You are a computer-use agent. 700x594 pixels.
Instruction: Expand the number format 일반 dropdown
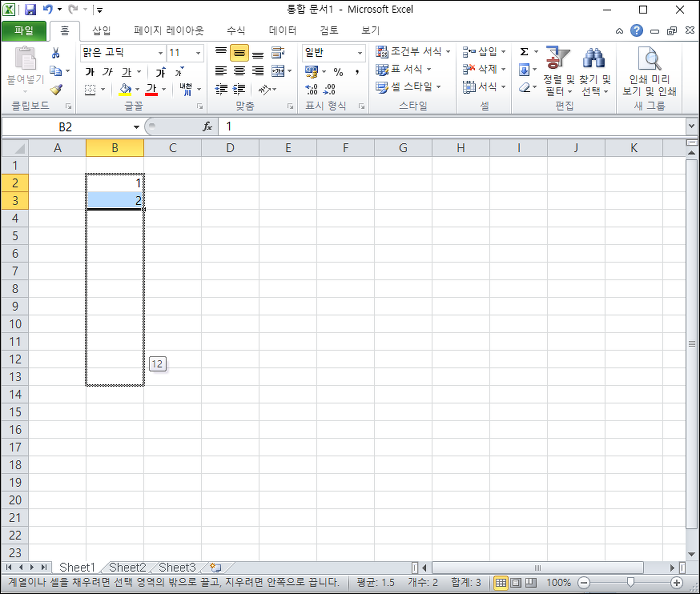360,53
